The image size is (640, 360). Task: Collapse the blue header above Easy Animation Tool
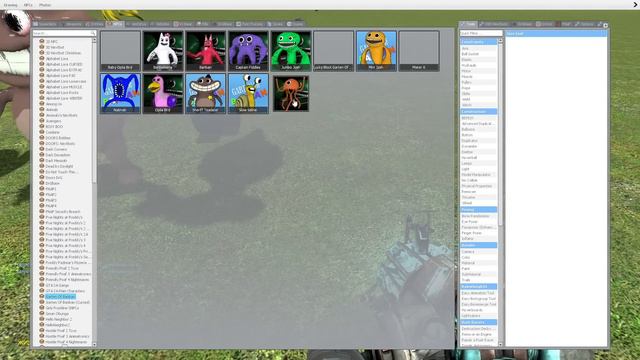click(478, 287)
